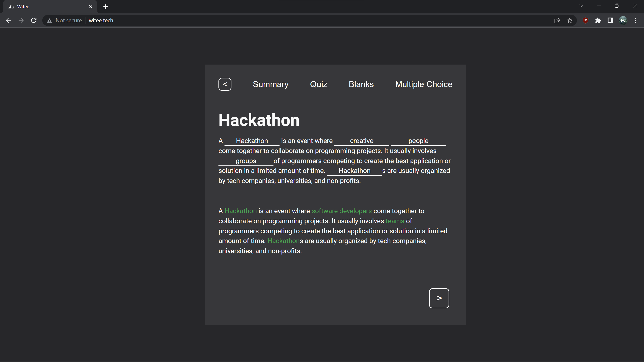Select the Multiple Choice tab

point(424,84)
